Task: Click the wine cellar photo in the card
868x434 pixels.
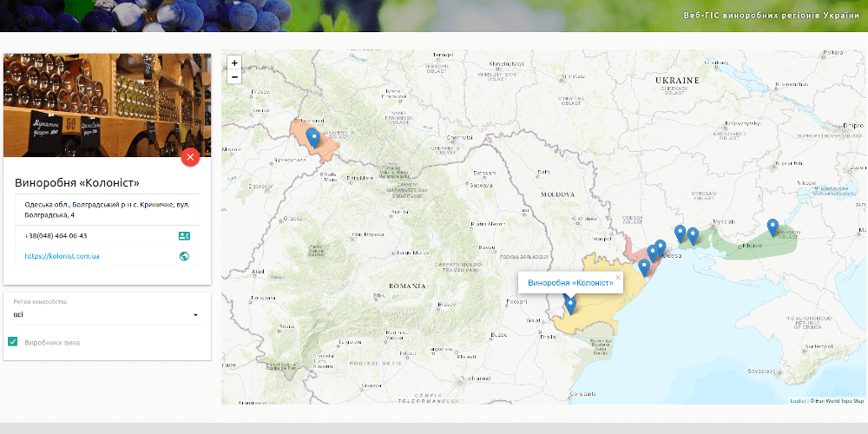Action: coord(107,105)
